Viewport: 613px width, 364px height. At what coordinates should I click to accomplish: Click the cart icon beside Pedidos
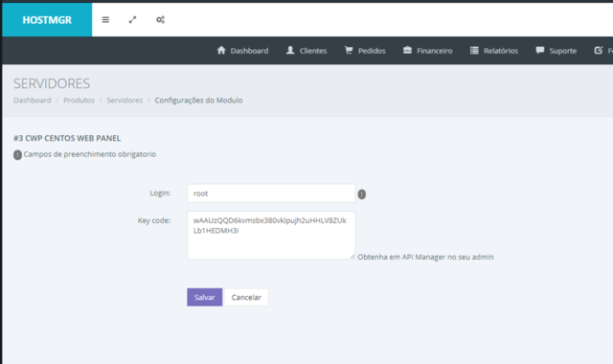349,50
